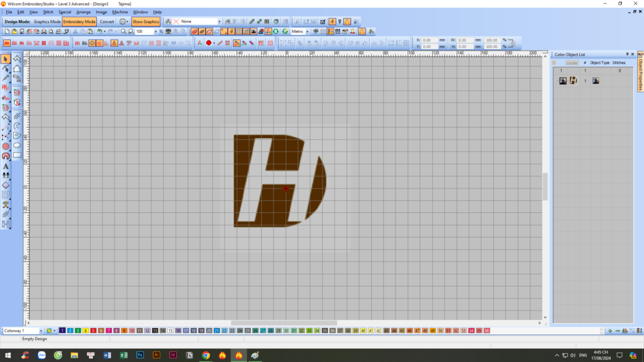
Task: Click the Undo arrow icon
Action: [101, 31]
